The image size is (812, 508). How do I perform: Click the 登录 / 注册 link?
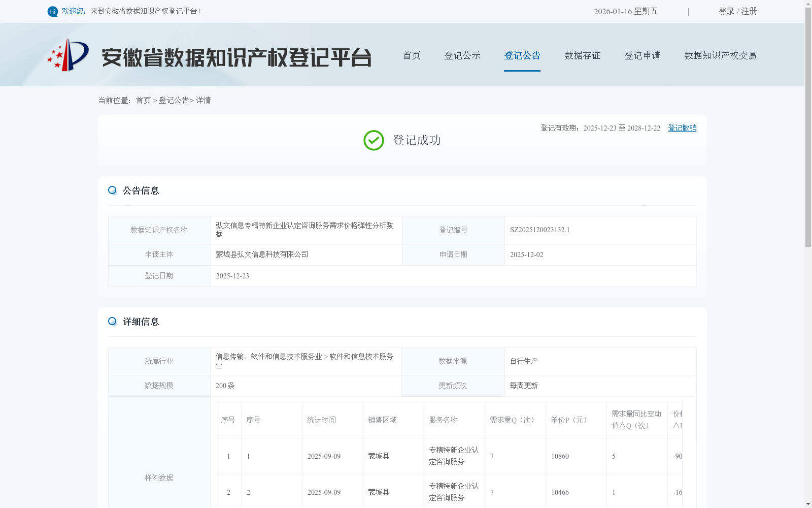pos(738,11)
